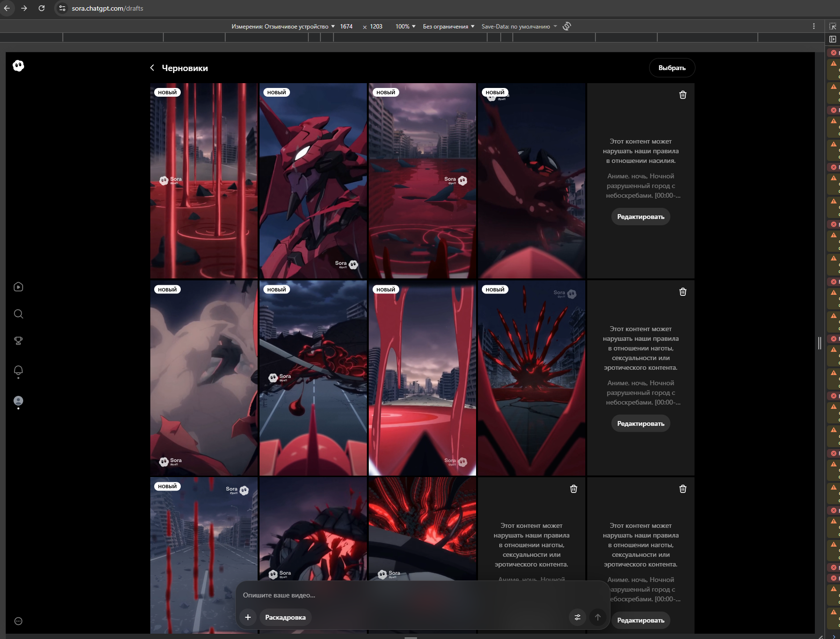Click the plus attach button in prompt box
The height and width of the screenshot is (639, 840).
click(x=248, y=617)
